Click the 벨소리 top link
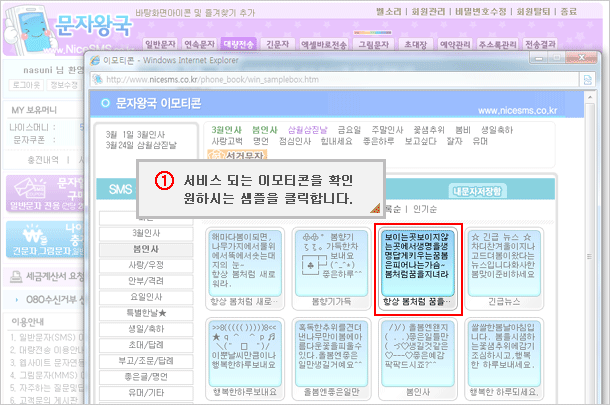Screen dimensions: 610x405 click(389, 12)
